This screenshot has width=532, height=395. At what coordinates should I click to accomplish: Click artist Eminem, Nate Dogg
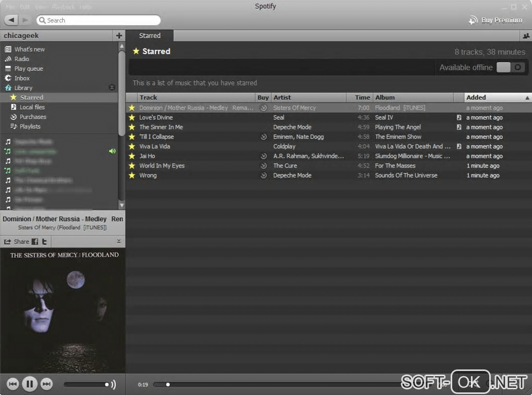[298, 137]
